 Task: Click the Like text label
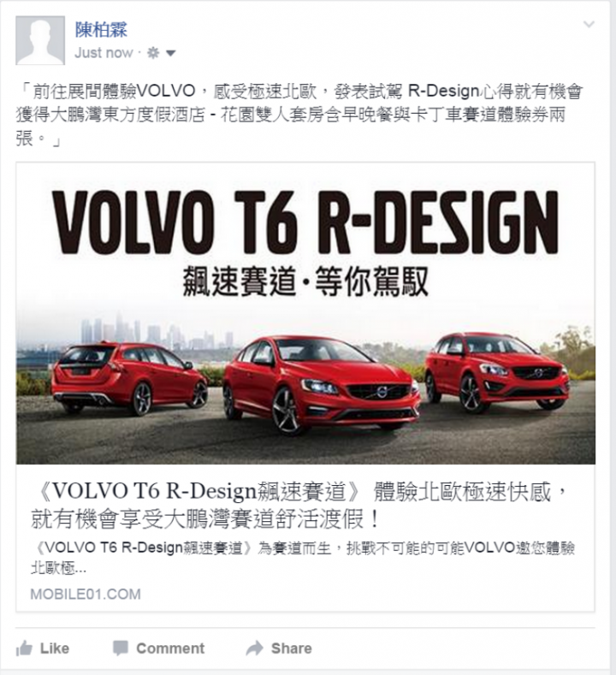[55, 648]
